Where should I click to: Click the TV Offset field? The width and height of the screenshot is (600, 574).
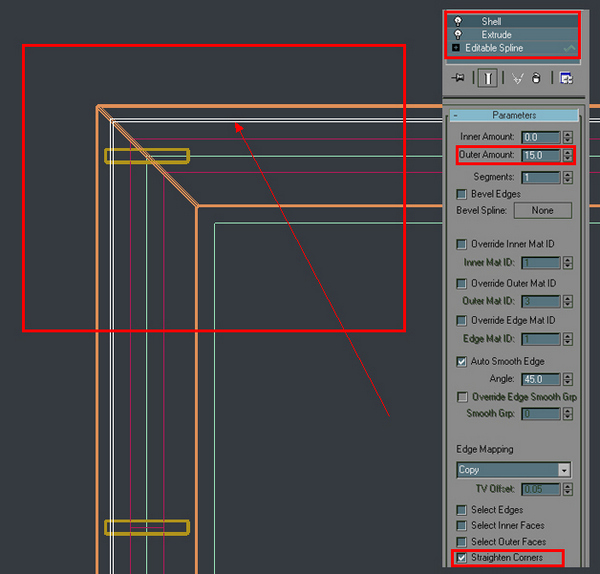click(541, 489)
